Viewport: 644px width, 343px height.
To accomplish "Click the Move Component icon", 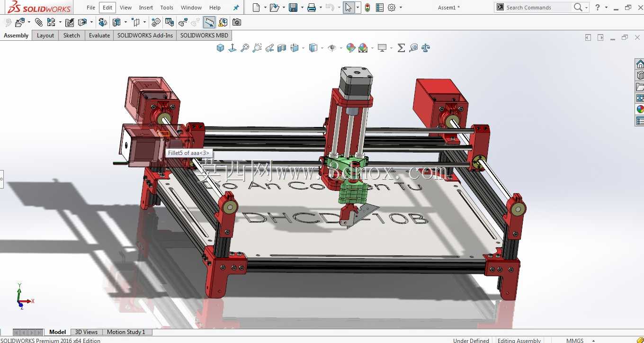I will (x=82, y=22).
